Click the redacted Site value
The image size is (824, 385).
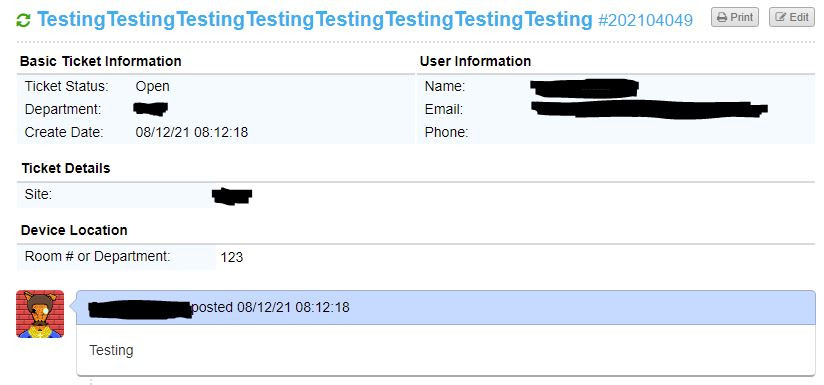pyautogui.click(x=232, y=195)
